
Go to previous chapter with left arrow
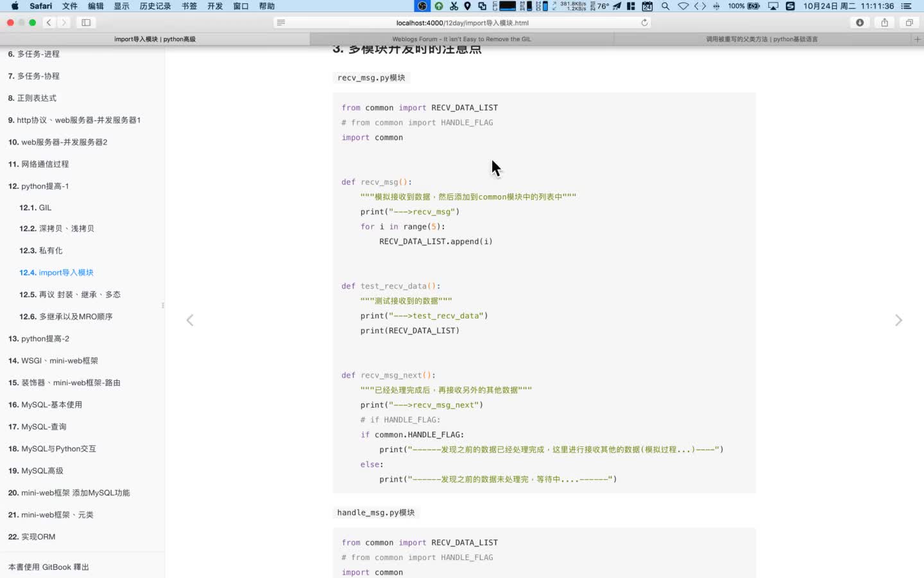[190, 320]
